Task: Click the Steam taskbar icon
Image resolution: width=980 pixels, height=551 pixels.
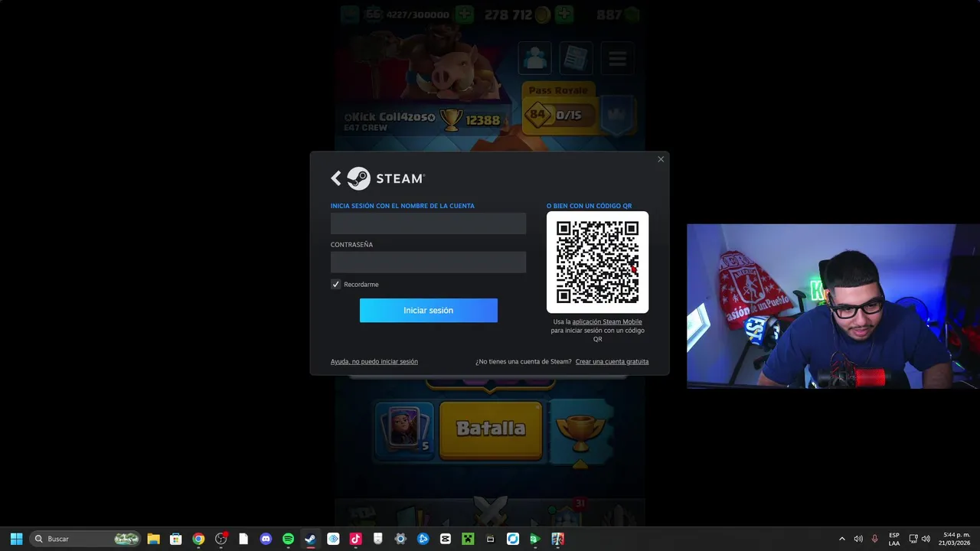Action: pos(310,539)
